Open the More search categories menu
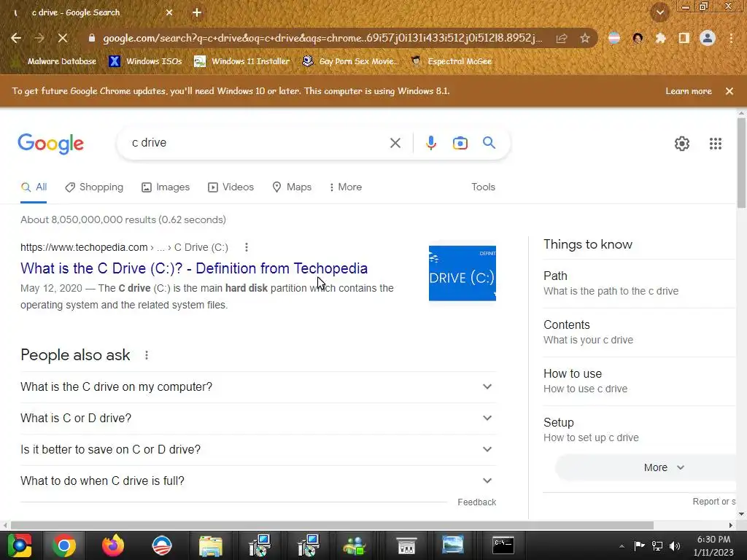 (x=345, y=187)
